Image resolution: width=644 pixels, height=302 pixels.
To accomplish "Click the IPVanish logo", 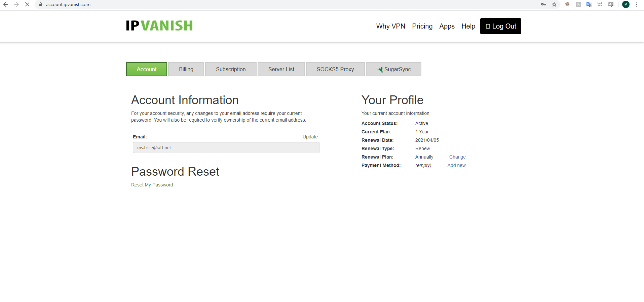I will [x=159, y=26].
